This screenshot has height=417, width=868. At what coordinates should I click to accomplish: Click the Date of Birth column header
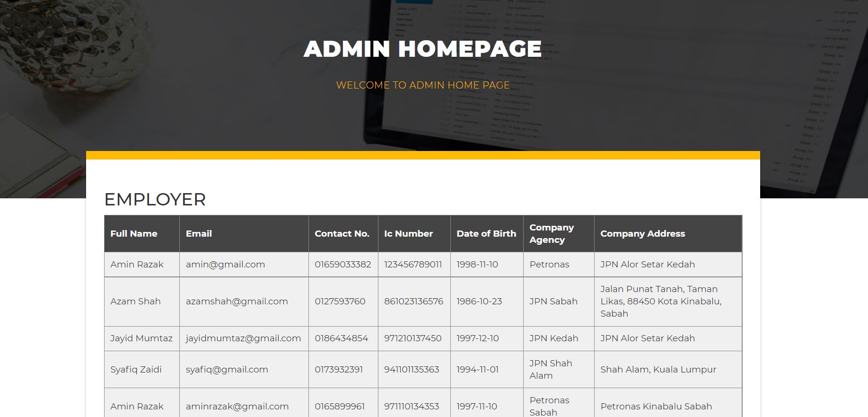coord(486,234)
